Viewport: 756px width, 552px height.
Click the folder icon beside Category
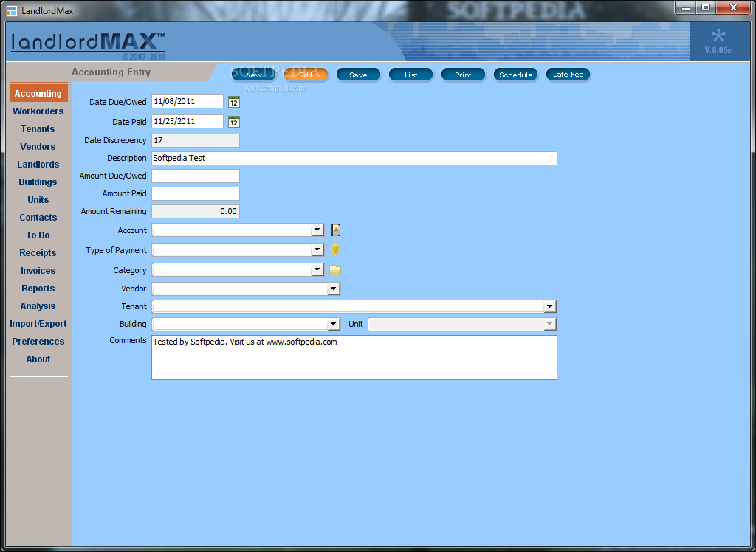coord(335,270)
